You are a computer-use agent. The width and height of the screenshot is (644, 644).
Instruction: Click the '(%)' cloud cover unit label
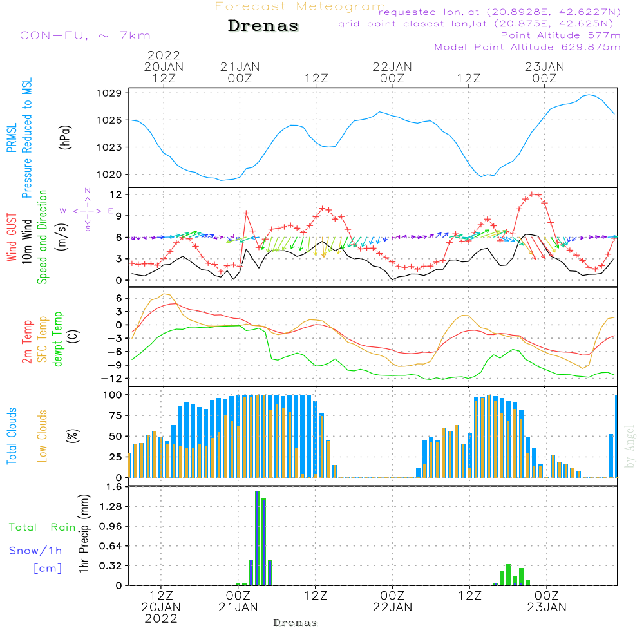click(72, 436)
